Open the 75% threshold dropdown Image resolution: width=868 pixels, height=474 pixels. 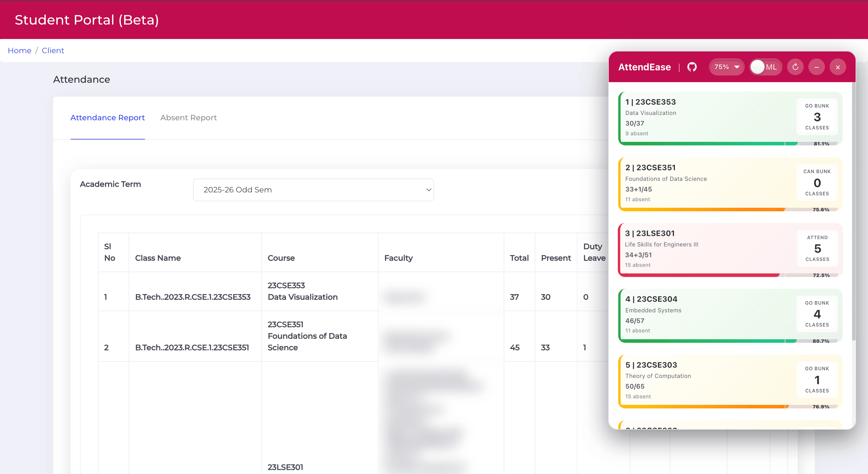[x=727, y=67]
